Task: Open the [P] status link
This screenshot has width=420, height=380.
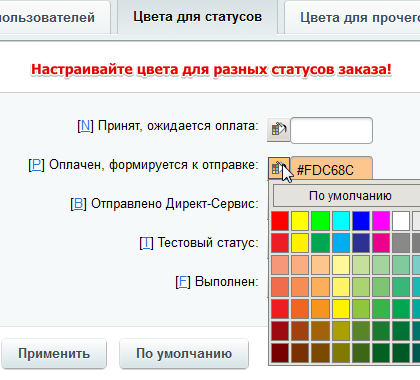Action: coord(37,165)
